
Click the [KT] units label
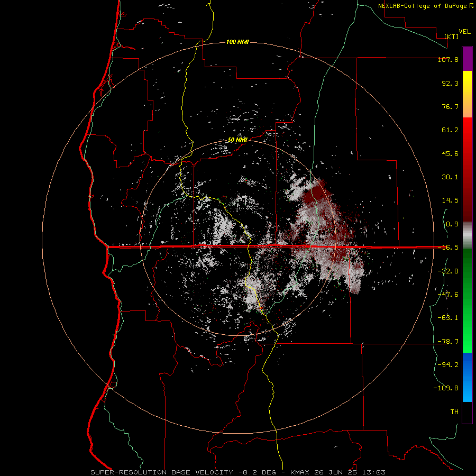pos(452,36)
